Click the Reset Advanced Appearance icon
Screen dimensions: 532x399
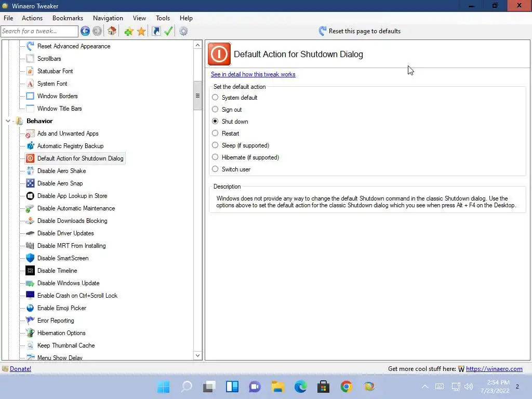click(x=30, y=46)
